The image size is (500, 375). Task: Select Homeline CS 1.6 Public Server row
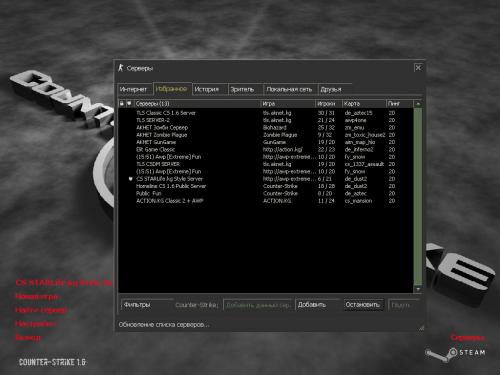pos(266,186)
